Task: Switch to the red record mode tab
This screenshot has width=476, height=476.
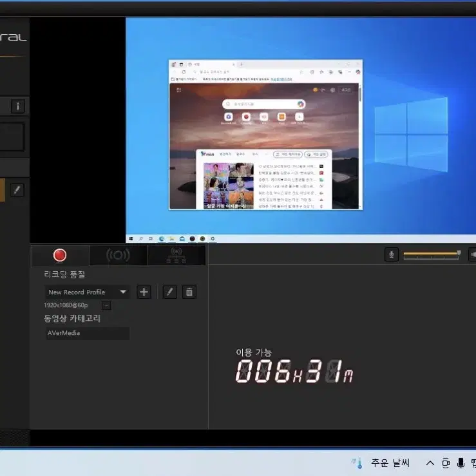Action: tap(60, 255)
